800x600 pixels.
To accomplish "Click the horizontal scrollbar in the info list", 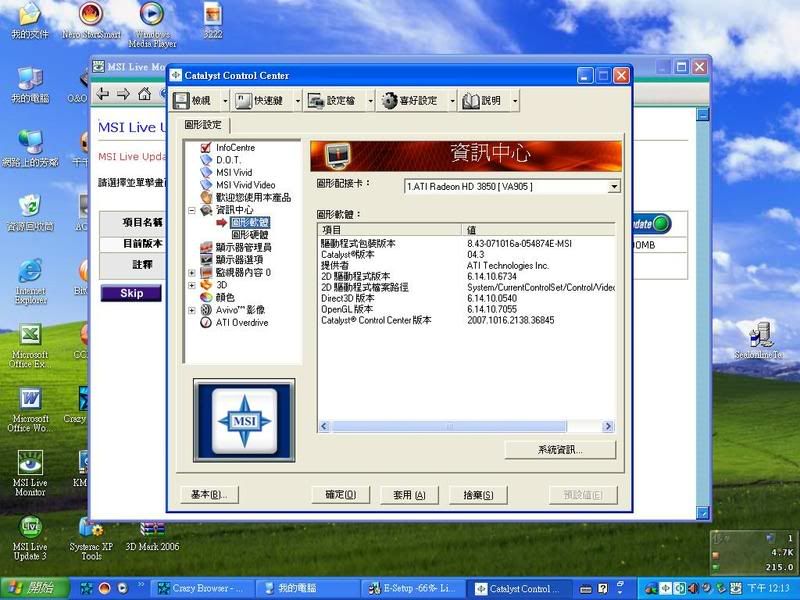I will point(450,427).
